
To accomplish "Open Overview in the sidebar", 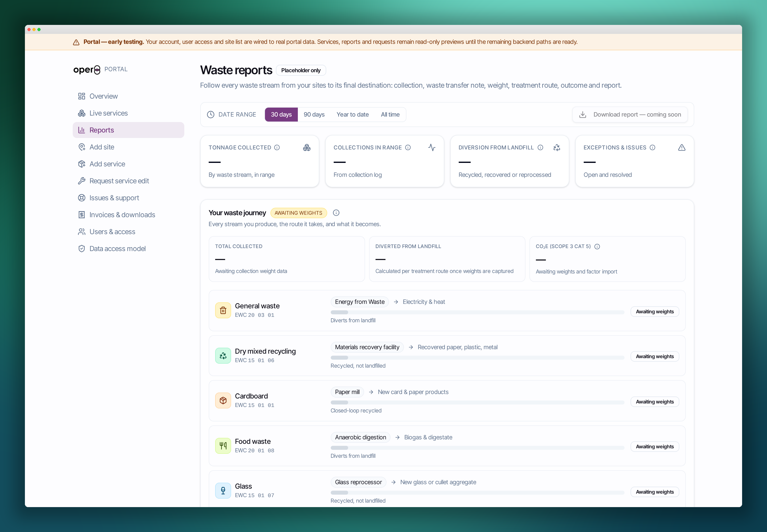I will click(x=128, y=96).
